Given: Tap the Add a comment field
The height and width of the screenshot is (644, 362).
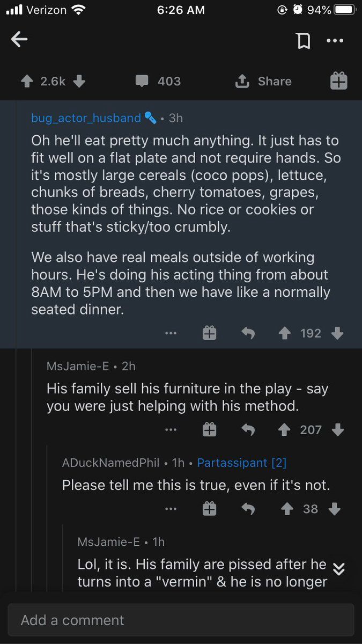Looking at the screenshot, I should coord(181,620).
